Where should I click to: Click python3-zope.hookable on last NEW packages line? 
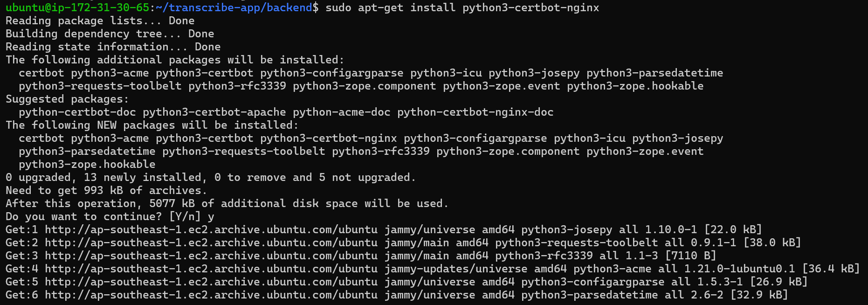(87, 164)
